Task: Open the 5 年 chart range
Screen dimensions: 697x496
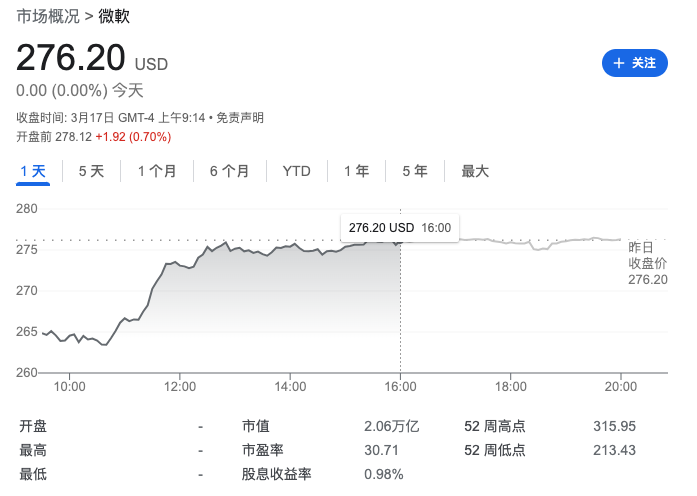Action: pos(415,171)
